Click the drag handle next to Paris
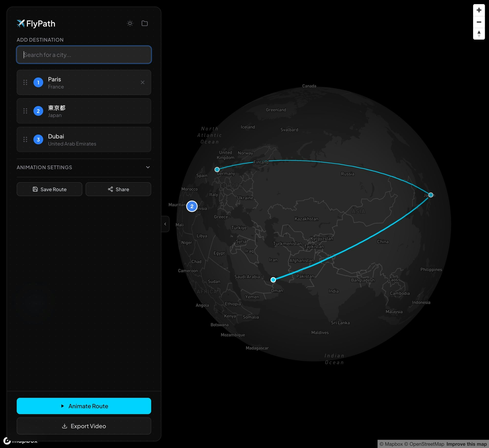The height and width of the screenshot is (448, 489). click(x=25, y=82)
